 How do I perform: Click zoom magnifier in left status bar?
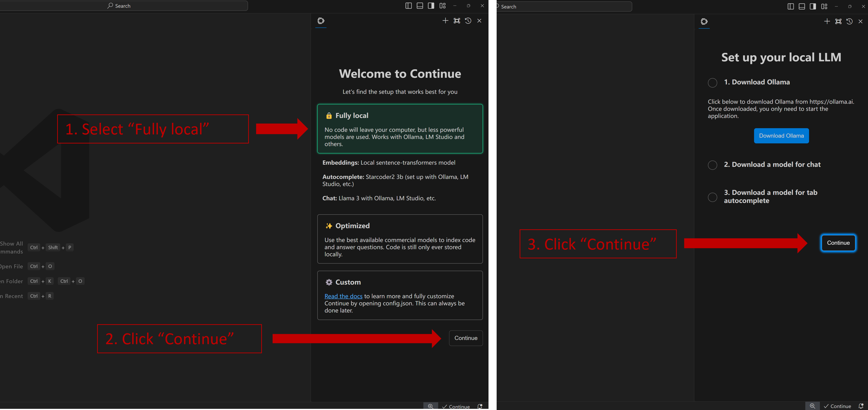(430, 406)
